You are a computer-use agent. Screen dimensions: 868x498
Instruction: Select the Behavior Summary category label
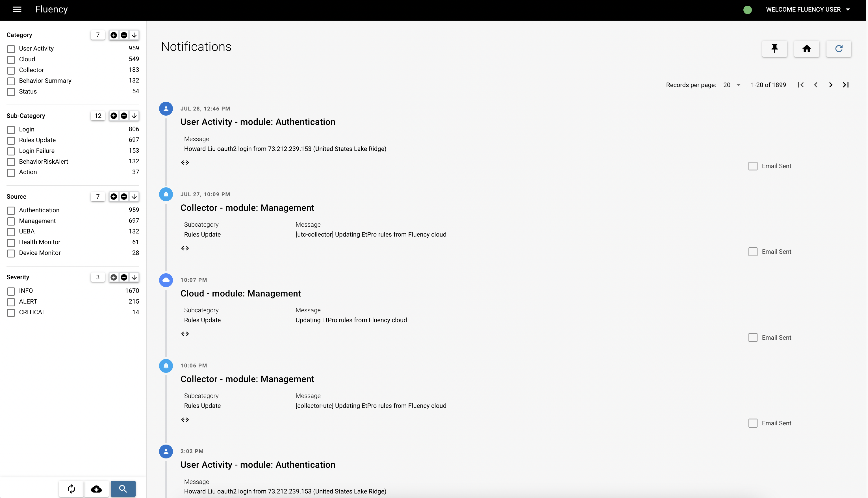45,81
